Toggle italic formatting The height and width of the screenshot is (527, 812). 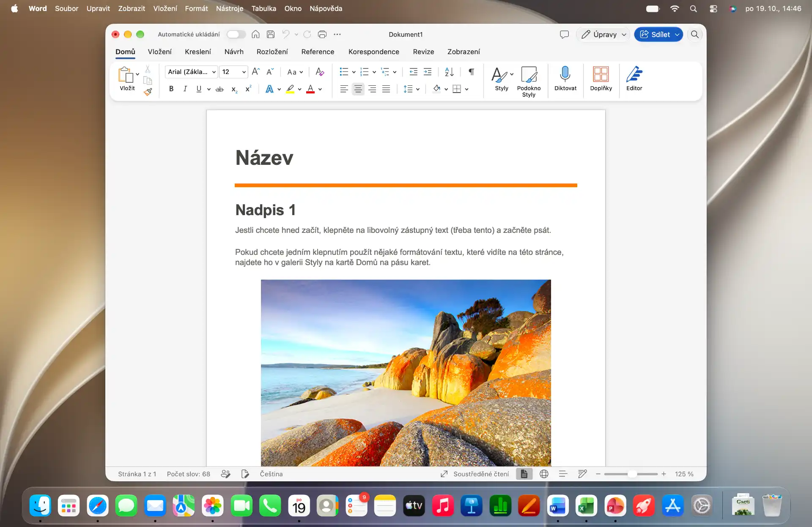pyautogui.click(x=185, y=89)
